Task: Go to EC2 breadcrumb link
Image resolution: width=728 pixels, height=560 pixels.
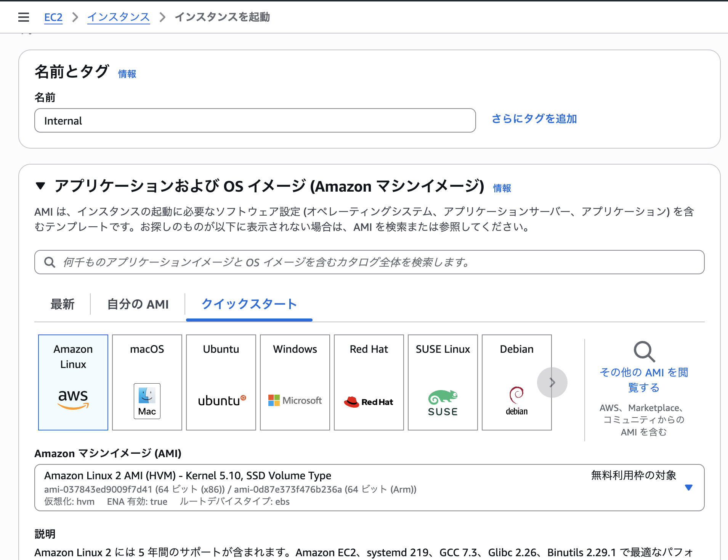Action: (53, 17)
